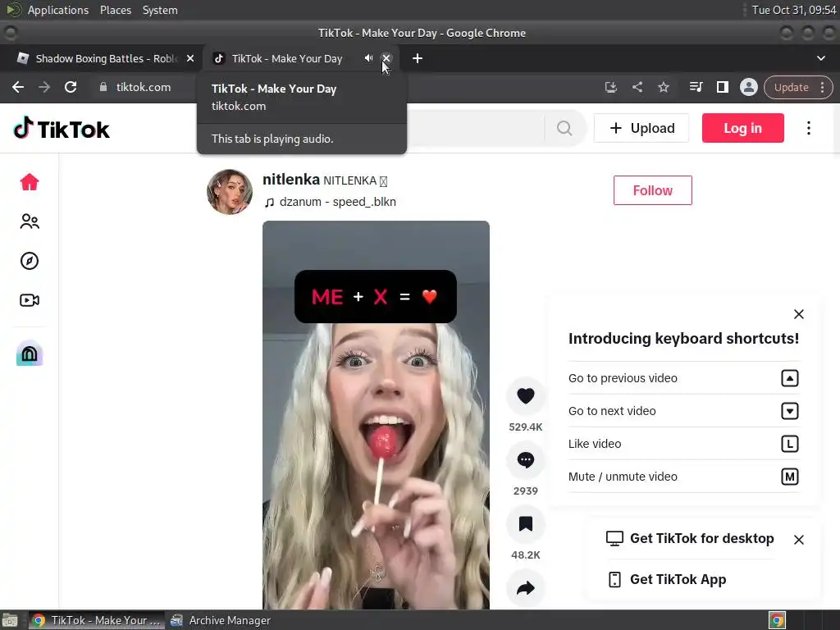Screen dimensions: 840x630
Task: Click the playing video thumbnail
Action: (376, 415)
